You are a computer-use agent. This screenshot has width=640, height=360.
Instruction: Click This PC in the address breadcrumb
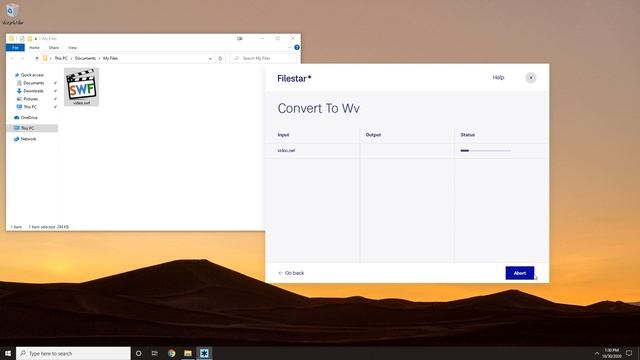click(61, 58)
